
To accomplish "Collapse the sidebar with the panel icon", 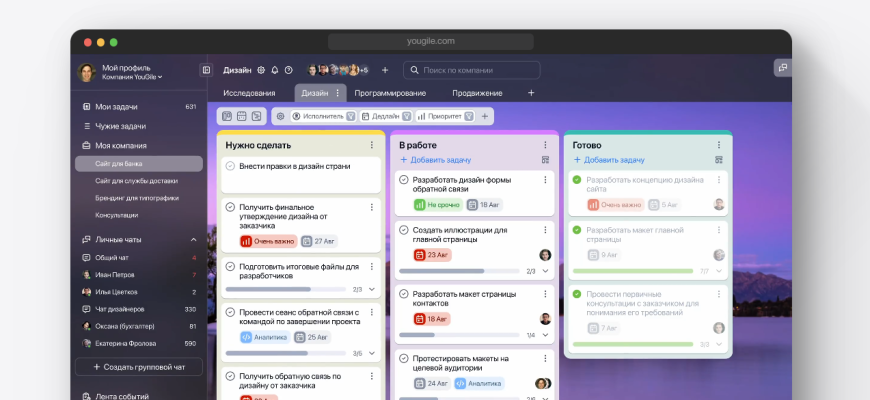I will 206,70.
